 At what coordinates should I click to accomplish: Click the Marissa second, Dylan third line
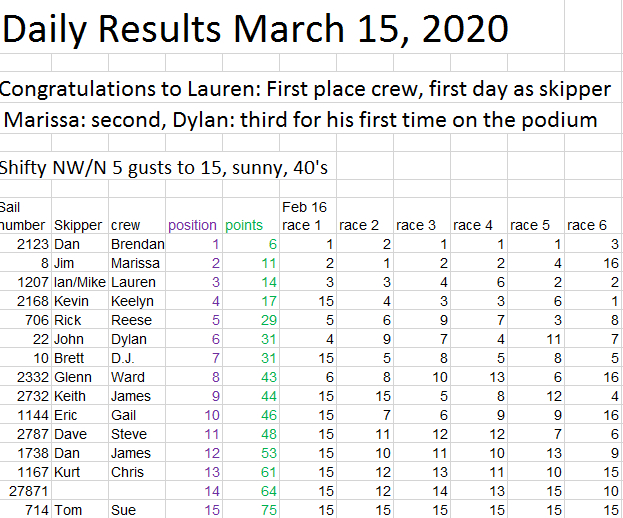300,120
